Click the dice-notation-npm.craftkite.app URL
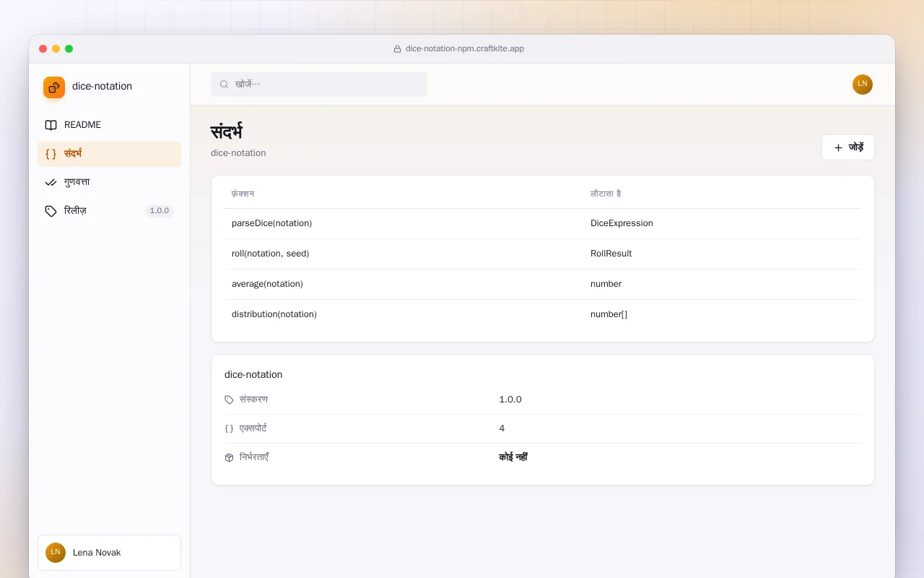The width and height of the screenshot is (924, 578). coord(465,48)
